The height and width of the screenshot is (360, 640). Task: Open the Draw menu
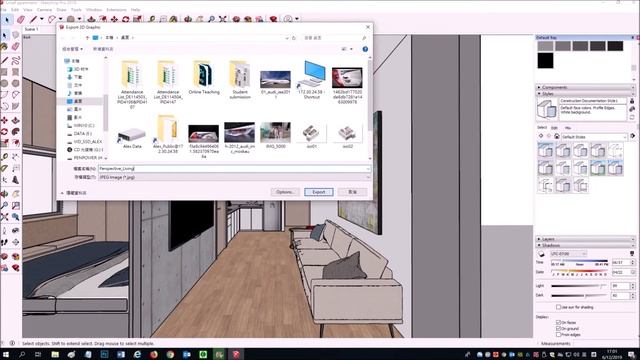point(61,9)
